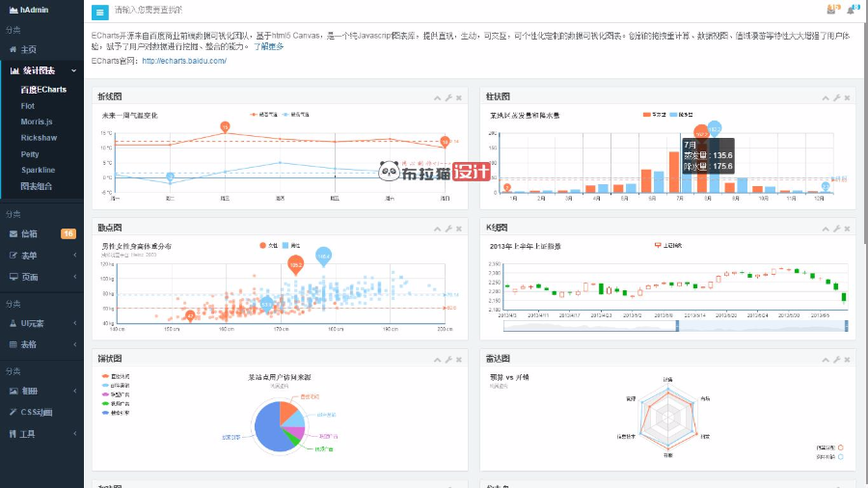Expand the 表单 forms menu
Screen dimensions: 868x488
coord(41,256)
